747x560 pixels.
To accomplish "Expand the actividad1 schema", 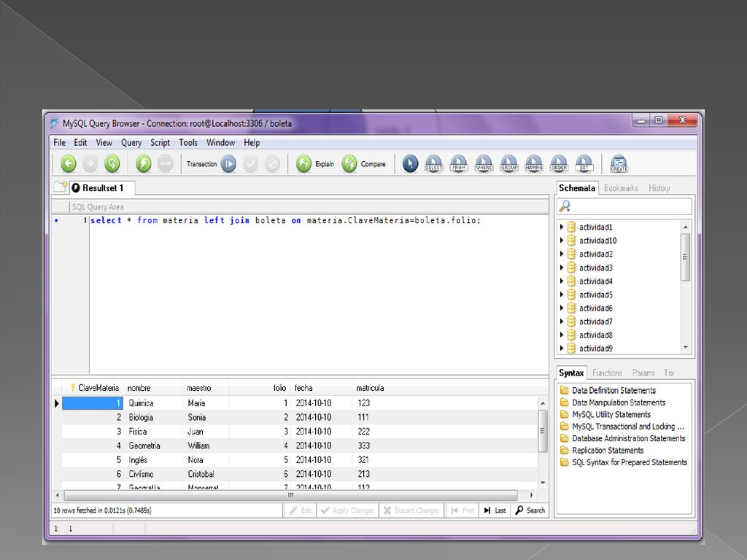I will tap(562, 227).
